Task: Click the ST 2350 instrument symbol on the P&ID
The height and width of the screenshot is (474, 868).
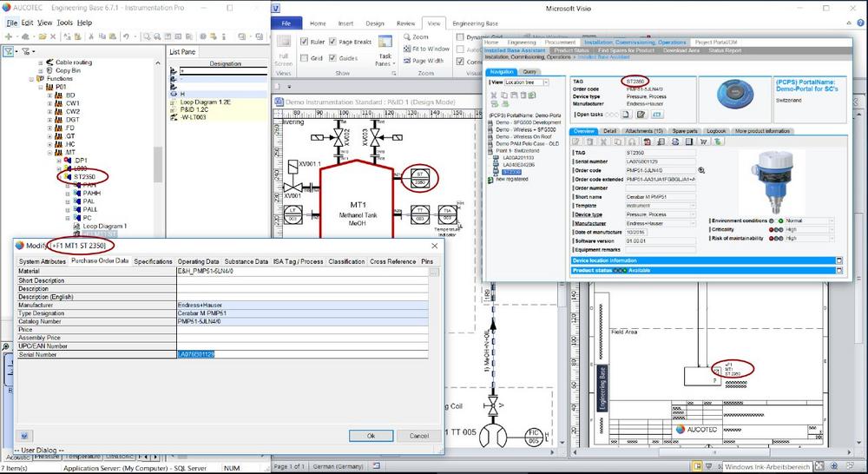Action: point(418,178)
